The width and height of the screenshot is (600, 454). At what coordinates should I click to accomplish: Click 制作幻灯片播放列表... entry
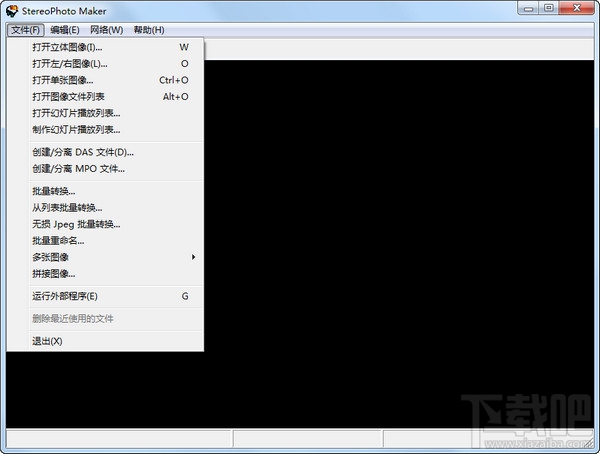105,129
